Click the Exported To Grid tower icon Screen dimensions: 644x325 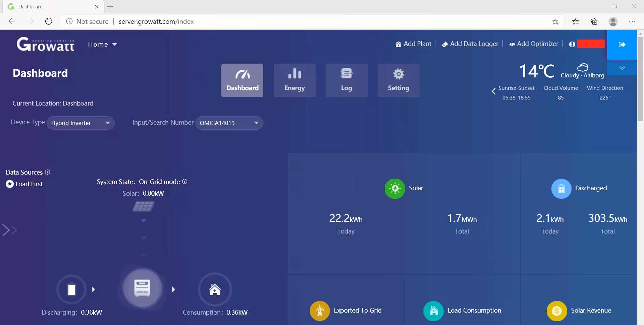(x=320, y=311)
